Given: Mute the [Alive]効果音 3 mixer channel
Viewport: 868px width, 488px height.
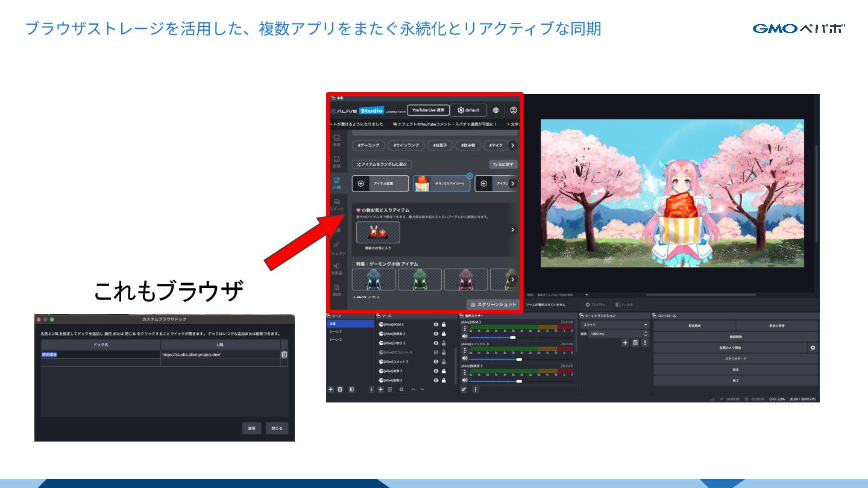Looking at the screenshot, I should (x=465, y=381).
